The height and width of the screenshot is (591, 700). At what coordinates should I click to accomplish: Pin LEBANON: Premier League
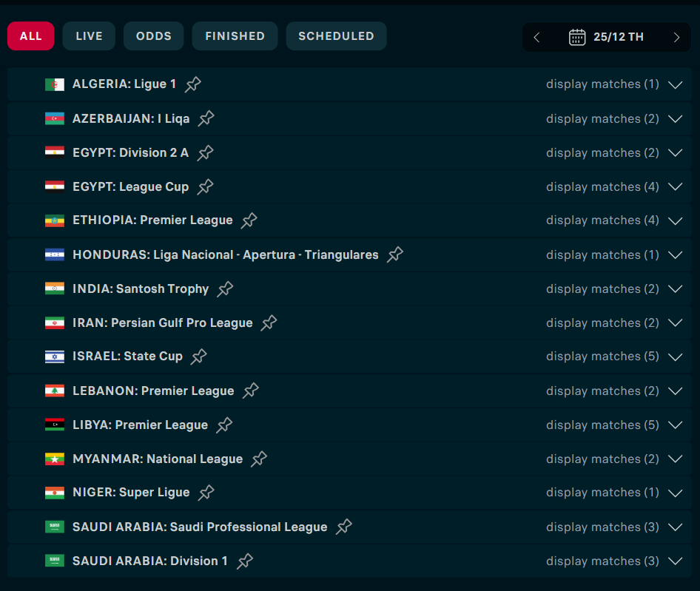(x=251, y=391)
